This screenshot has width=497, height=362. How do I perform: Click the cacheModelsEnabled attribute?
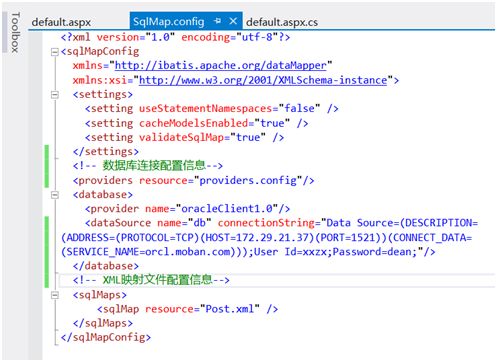194,123
